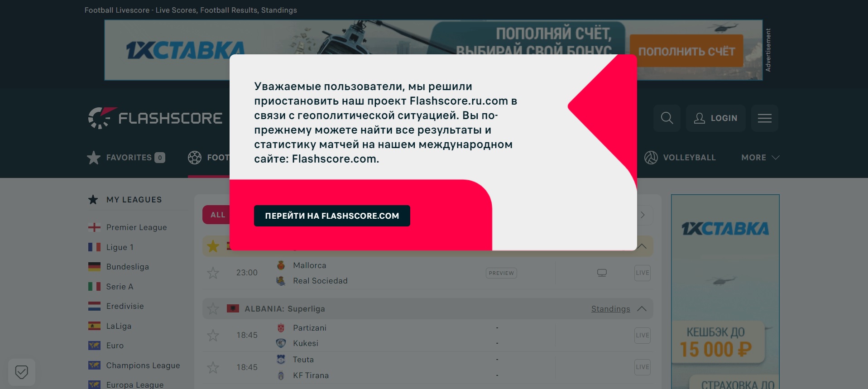Open LaLiga in My Leagues

119,326
